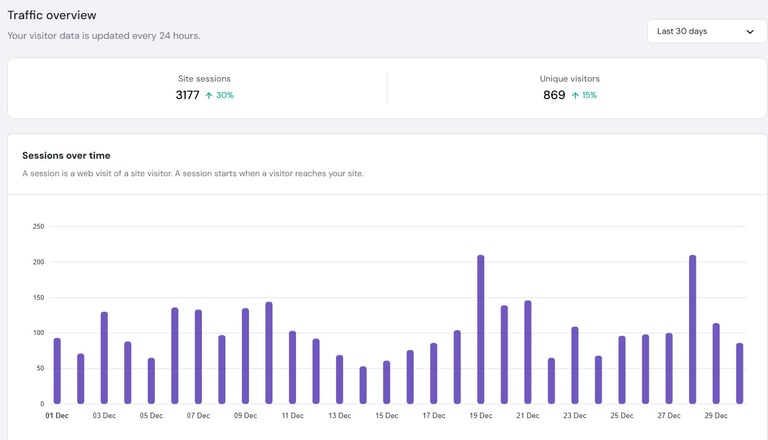This screenshot has width=768, height=440.
Task: Click the green up arrow beside 30%
Action: [x=209, y=95]
